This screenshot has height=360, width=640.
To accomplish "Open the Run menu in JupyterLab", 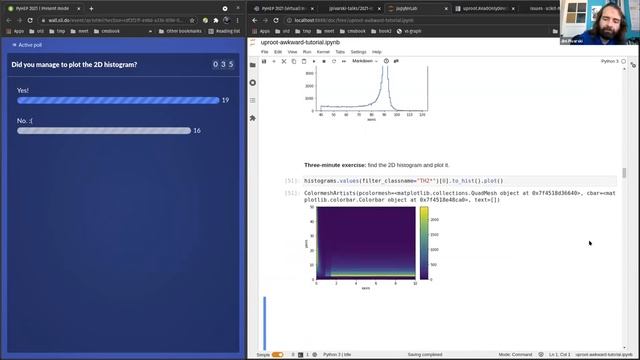I will 307,52.
